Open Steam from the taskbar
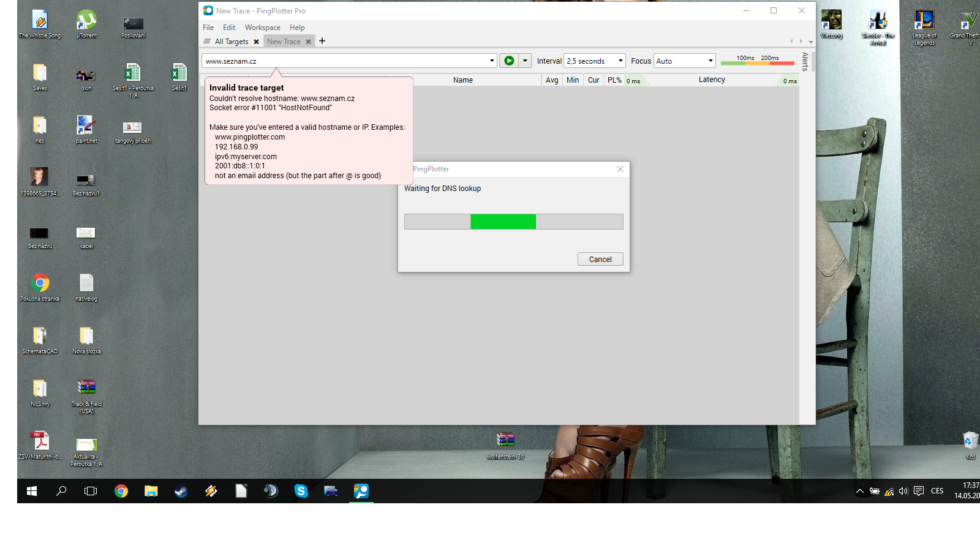The image size is (980, 551). click(181, 491)
